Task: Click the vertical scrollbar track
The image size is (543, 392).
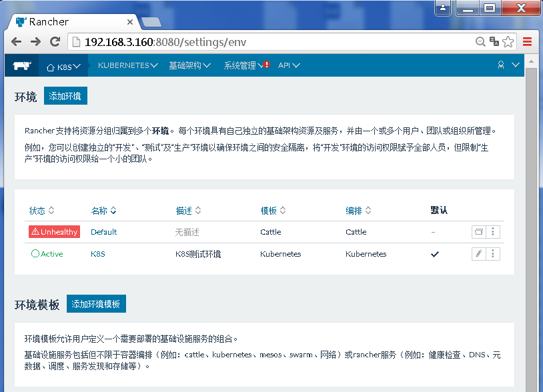Action: tap(531, 229)
